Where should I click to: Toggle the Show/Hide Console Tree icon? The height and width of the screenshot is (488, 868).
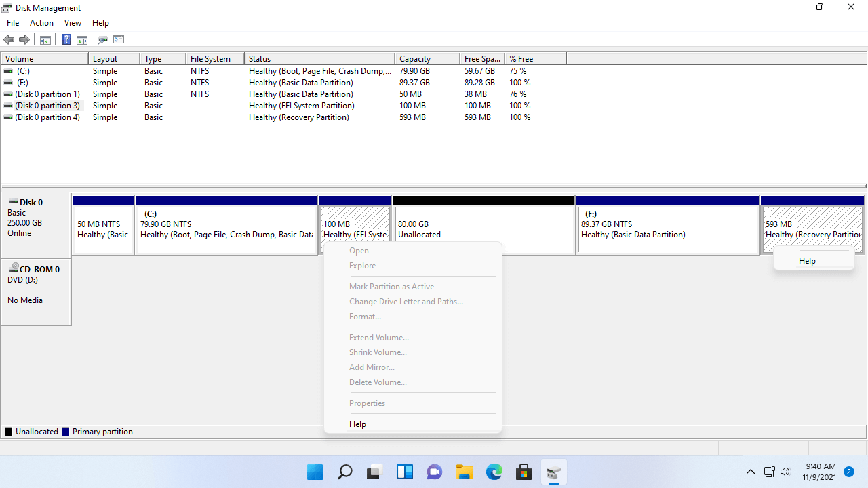(45, 40)
